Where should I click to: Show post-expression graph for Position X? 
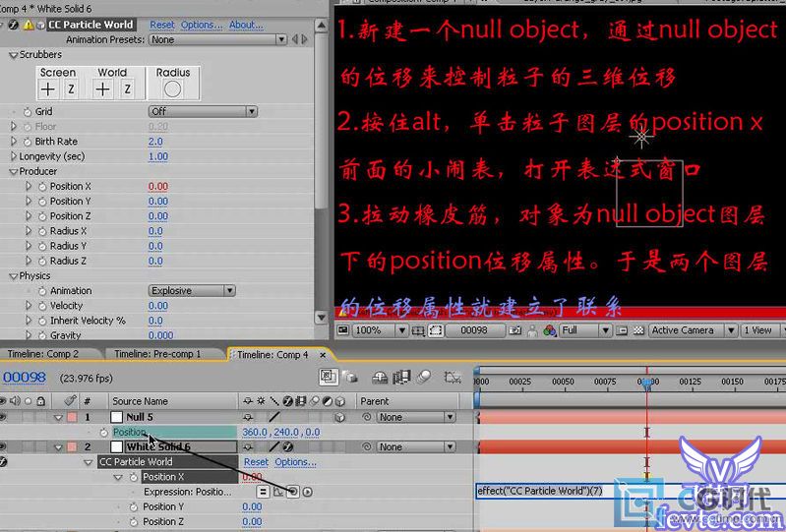coord(278,492)
